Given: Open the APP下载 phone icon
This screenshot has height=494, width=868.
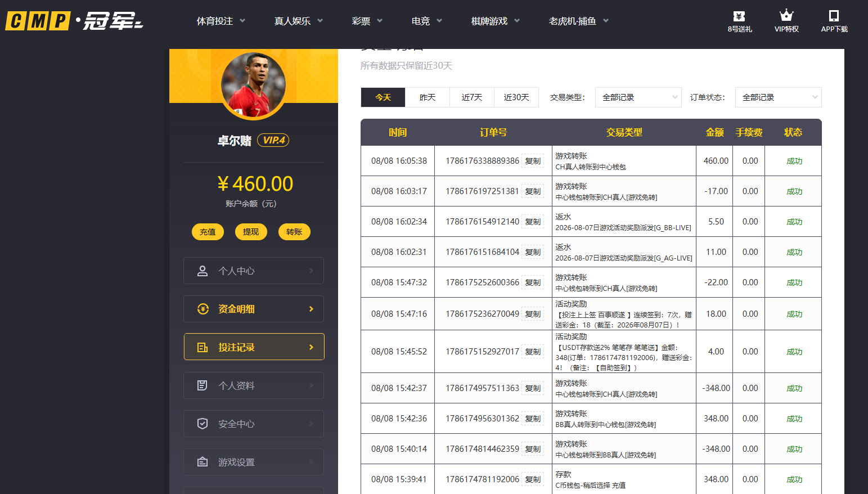Looking at the screenshot, I should 834,16.
